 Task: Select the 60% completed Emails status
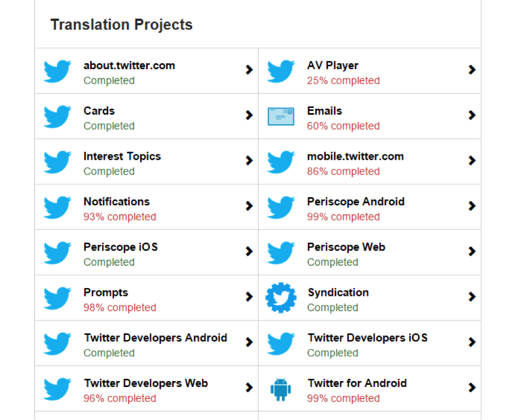coord(343,126)
